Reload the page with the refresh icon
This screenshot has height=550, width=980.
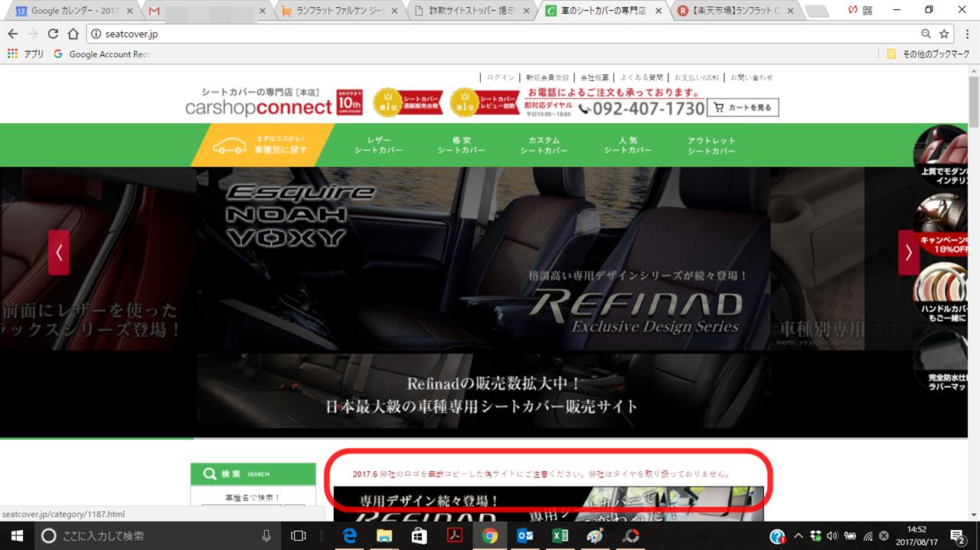pyautogui.click(x=53, y=34)
